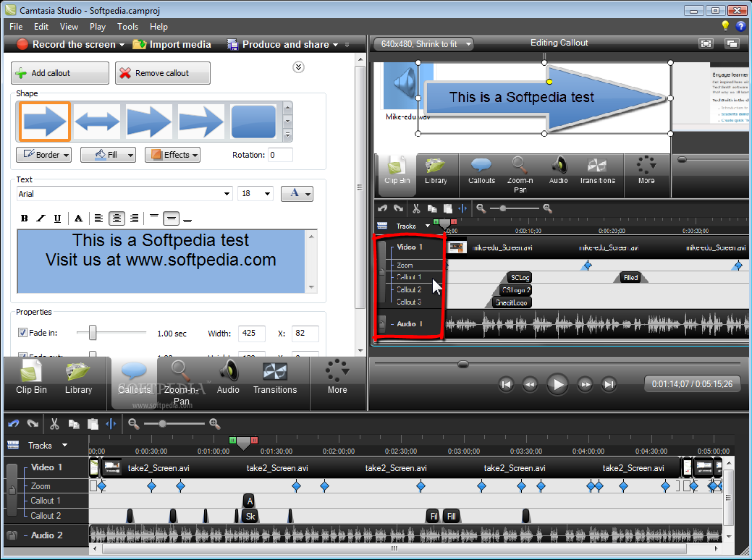Open the Library tab

[79, 379]
